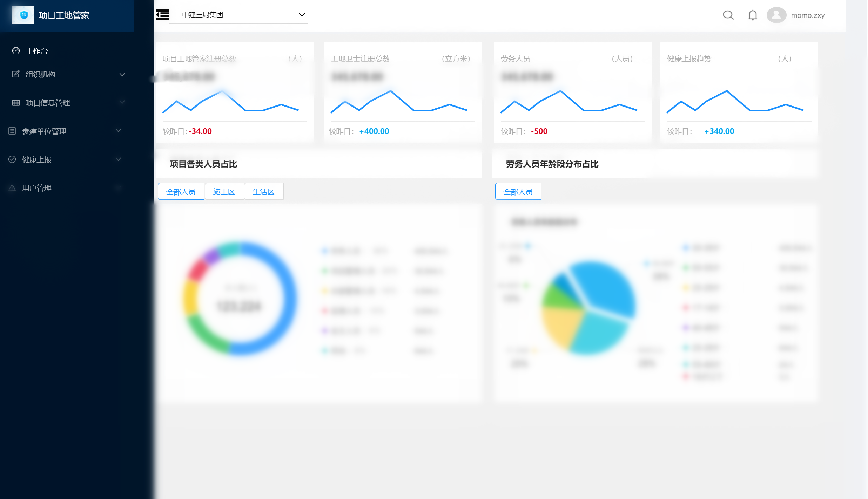868x499 pixels.
Task: Click the 工地卫士注册总数 card title
Action: coord(361,59)
